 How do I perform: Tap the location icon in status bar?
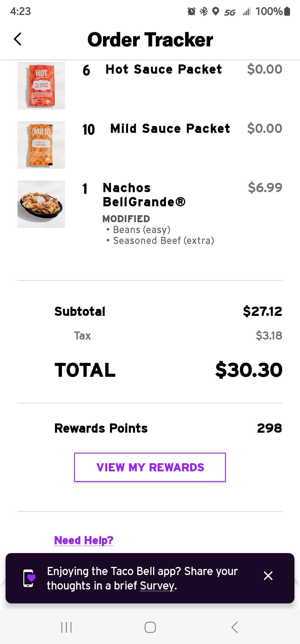[x=216, y=11]
